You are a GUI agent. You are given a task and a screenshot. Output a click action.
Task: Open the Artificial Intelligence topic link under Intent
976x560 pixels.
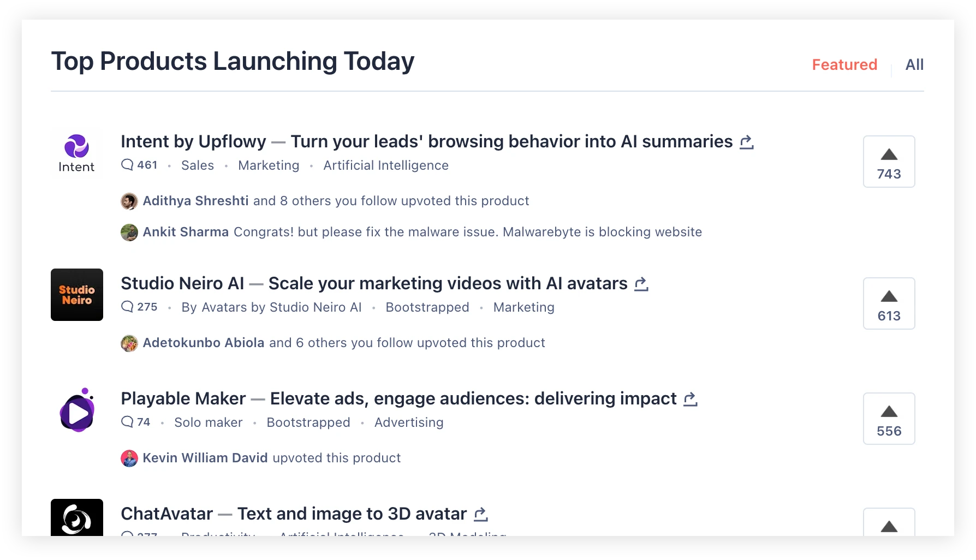pyautogui.click(x=386, y=165)
